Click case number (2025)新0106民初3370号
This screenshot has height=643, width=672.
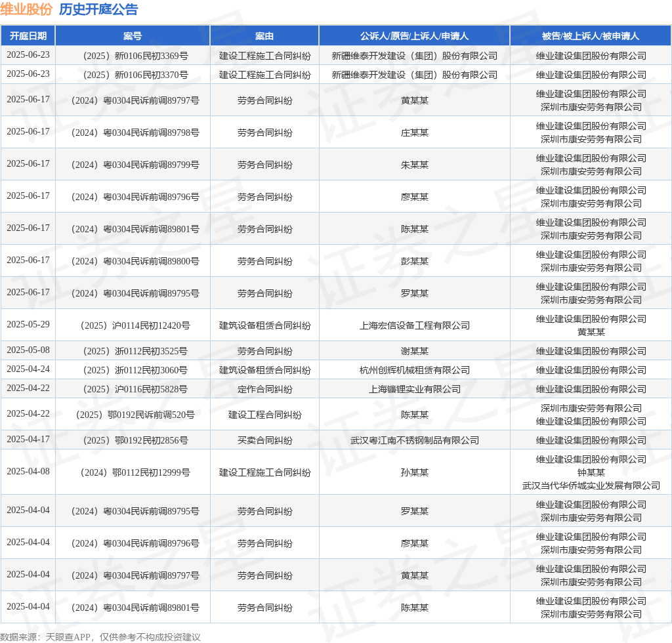point(135,75)
